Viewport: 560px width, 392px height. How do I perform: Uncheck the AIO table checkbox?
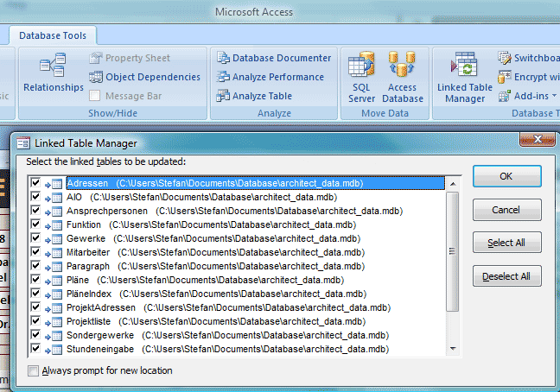(x=35, y=197)
